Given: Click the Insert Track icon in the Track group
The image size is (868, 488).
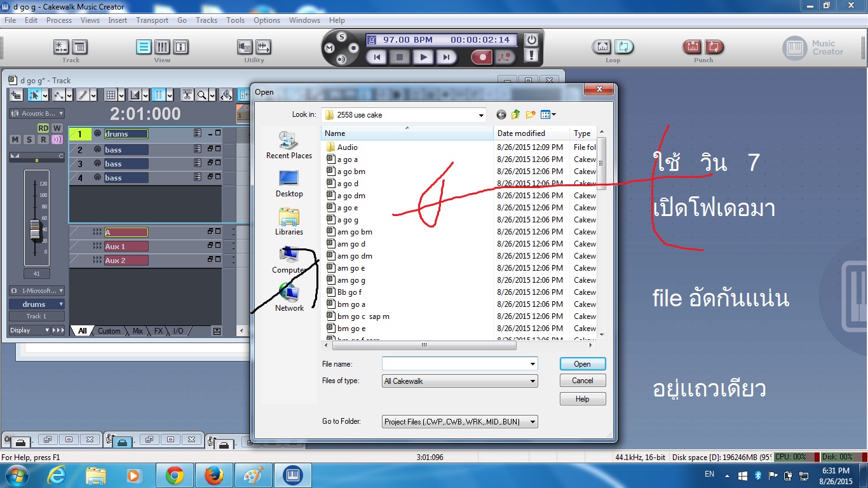Looking at the screenshot, I should pyautogui.click(x=61, y=46).
